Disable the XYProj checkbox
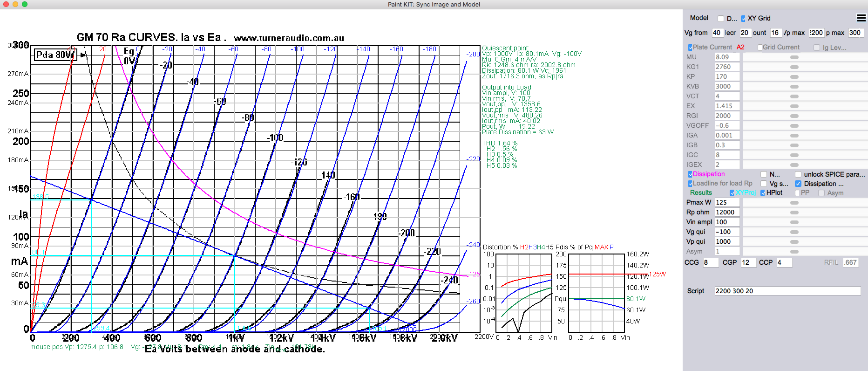Image resolution: width=868 pixels, height=371 pixels. (732, 193)
